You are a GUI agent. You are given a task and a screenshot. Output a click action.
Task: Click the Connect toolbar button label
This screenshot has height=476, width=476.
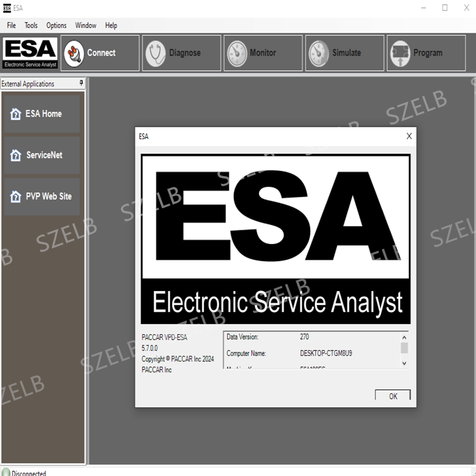click(x=101, y=53)
